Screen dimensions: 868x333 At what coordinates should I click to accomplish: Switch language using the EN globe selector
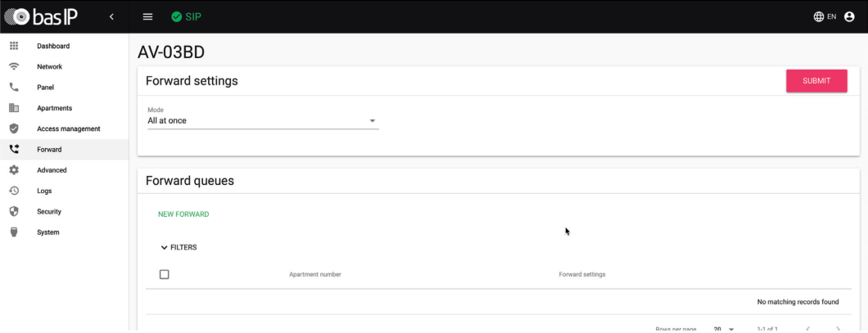coord(825,16)
